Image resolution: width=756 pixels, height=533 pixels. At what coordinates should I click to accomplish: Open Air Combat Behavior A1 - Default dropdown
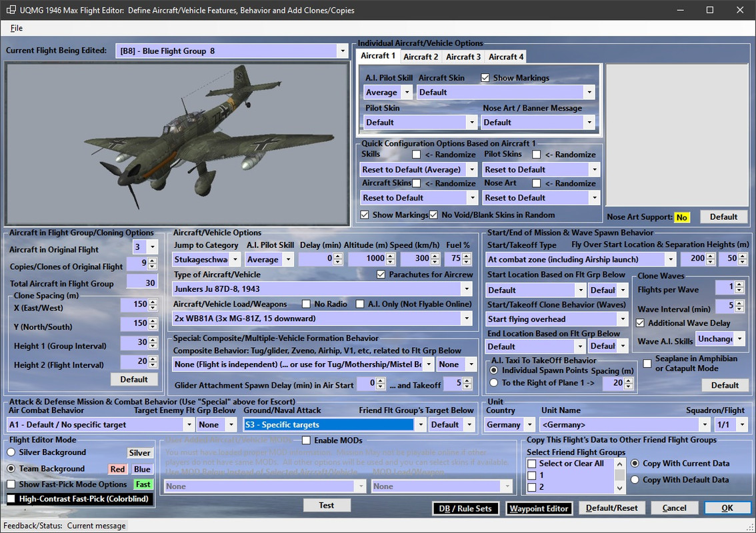[100, 424]
